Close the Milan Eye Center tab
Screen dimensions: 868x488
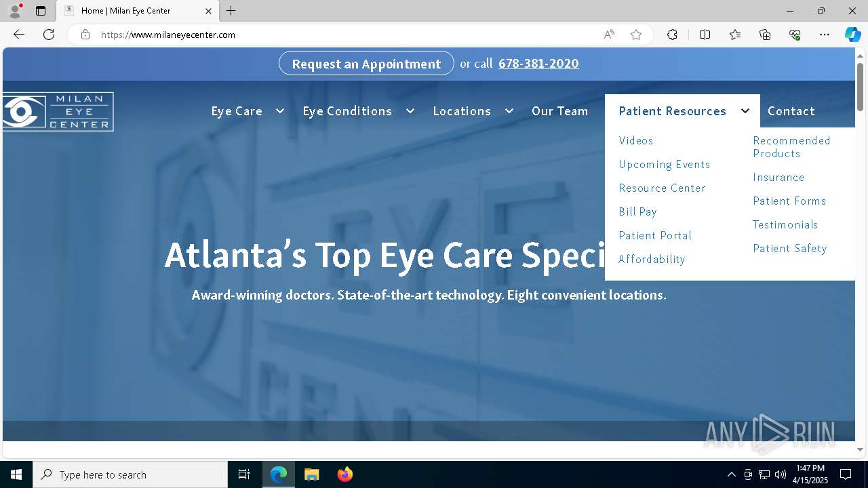209,11
